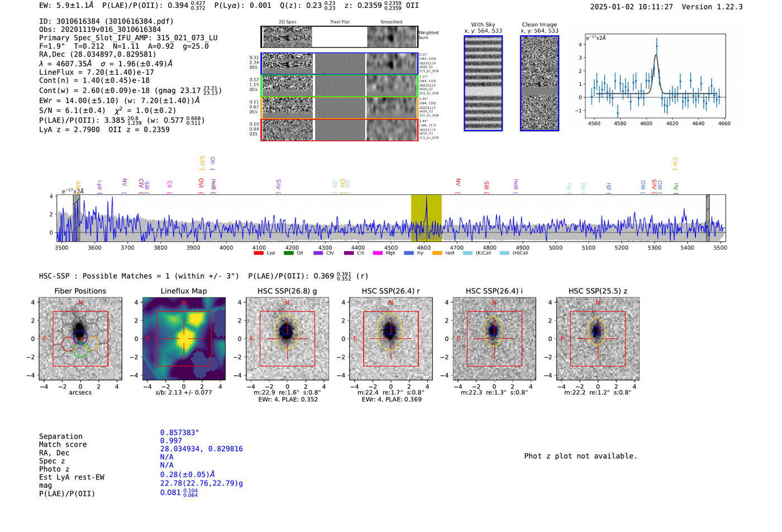The height and width of the screenshot is (532, 782).
Task: Select the With Sky cutout image
Action: (x=483, y=83)
